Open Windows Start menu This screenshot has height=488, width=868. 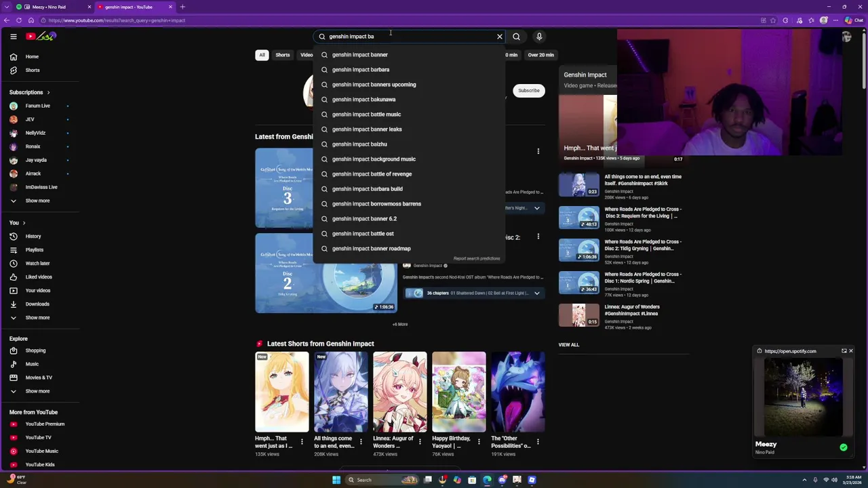pyautogui.click(x=336, y=480)
